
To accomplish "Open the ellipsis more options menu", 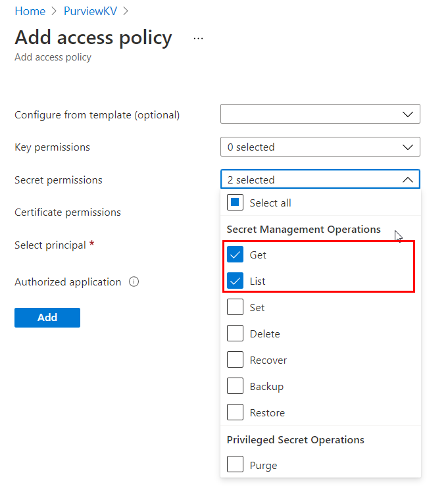I will tap(199, 39).
